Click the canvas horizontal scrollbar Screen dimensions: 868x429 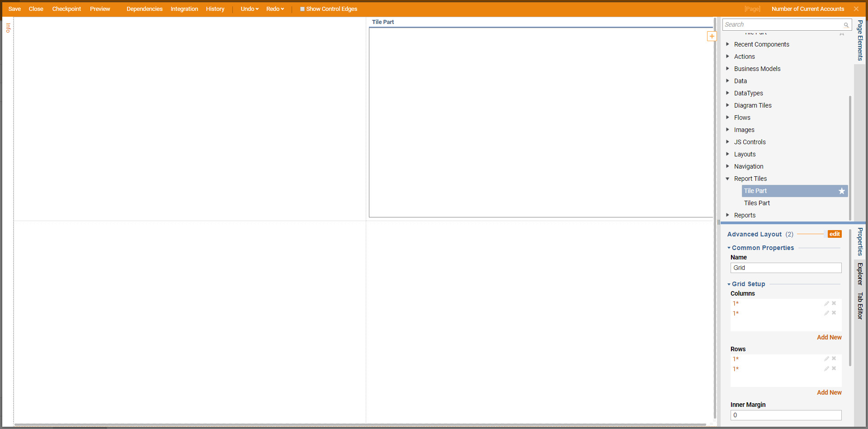click(x=360, y=425)
